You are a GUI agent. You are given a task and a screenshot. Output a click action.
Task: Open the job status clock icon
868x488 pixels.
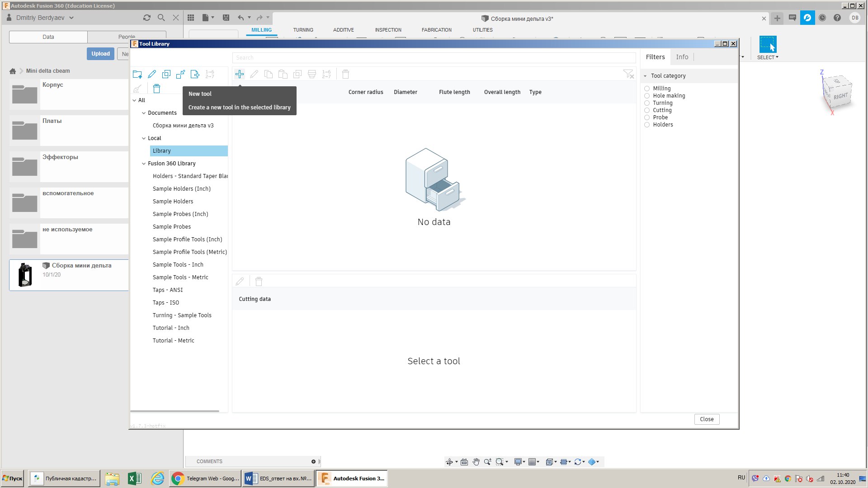pyautogui.click(x=822, y=18)
